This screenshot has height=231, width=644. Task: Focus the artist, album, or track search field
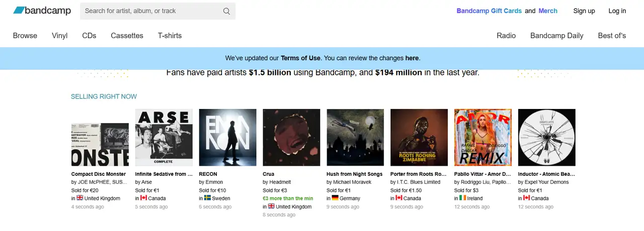coord(157,11)
